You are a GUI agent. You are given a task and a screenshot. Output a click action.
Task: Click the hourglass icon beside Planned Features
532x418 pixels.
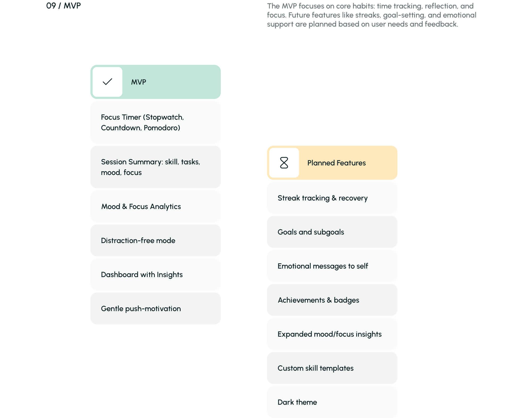click(x=284, y=163)
